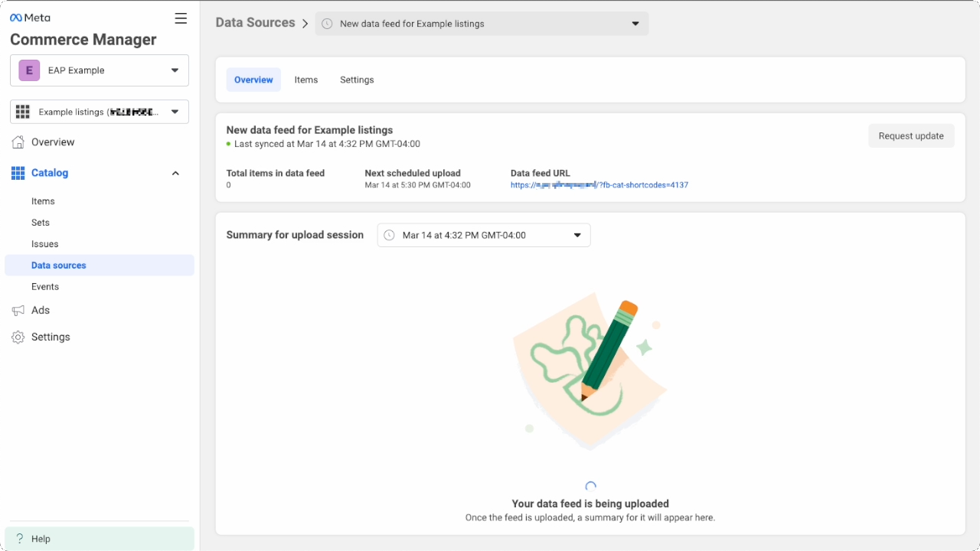Switch to the Settings tab
The height and width of the screenshot is (551, 980).
click(x=357, y=80)
